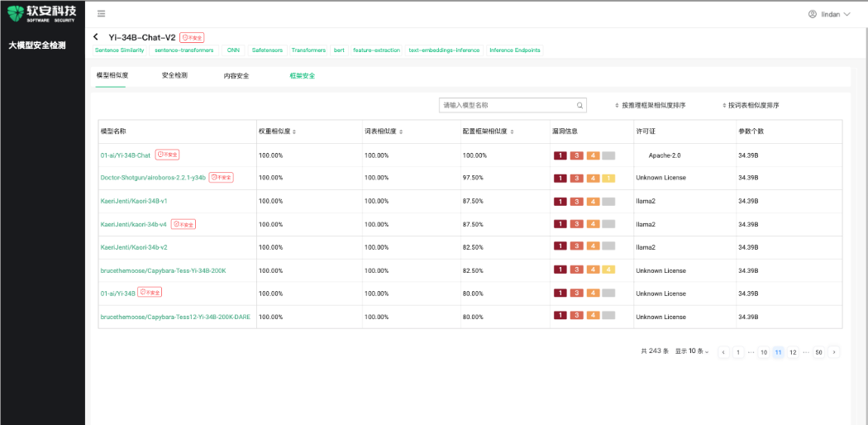
Task: Click dark red vulnerability badge 1 in 01-ai/Yi-34B-Chat row
Action: [x=560, y=155]
